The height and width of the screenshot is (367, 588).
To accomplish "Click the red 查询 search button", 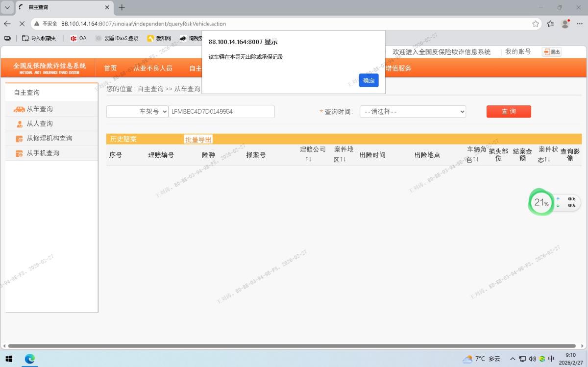I will 509,111.
